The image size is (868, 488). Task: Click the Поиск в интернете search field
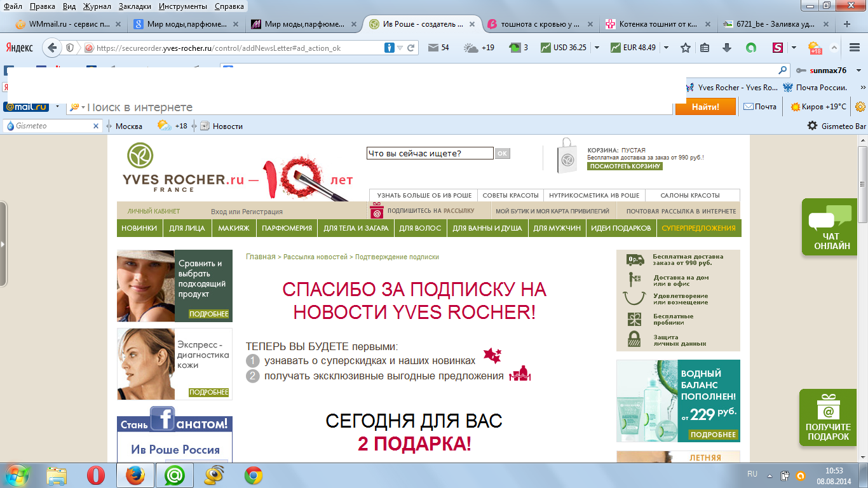[369, 107]
